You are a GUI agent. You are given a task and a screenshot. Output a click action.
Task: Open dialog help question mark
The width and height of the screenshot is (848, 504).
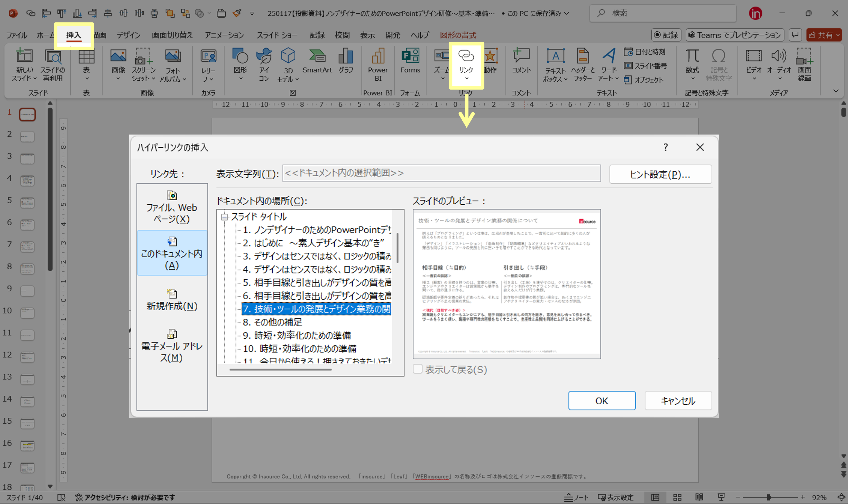click(666, 147)
